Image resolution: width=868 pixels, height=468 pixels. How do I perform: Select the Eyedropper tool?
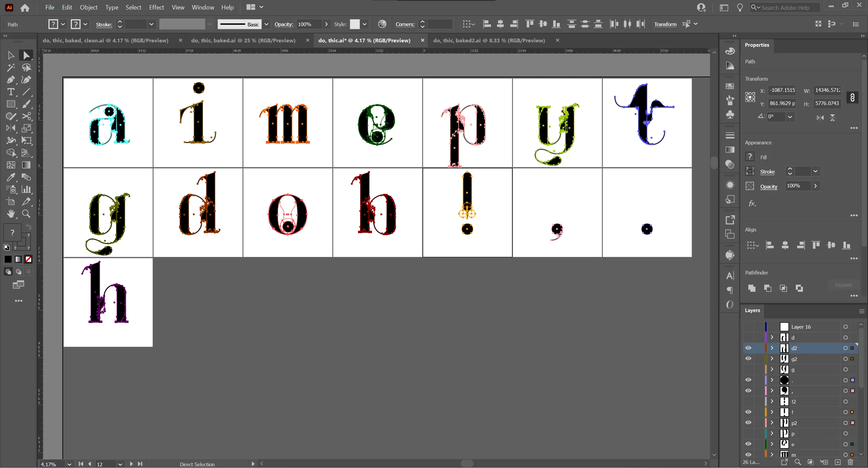pyautogui.click(x=11, y=177)
